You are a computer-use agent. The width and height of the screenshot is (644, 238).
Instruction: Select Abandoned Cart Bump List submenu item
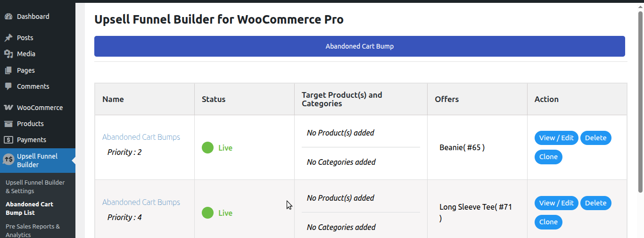click(29, 208)
